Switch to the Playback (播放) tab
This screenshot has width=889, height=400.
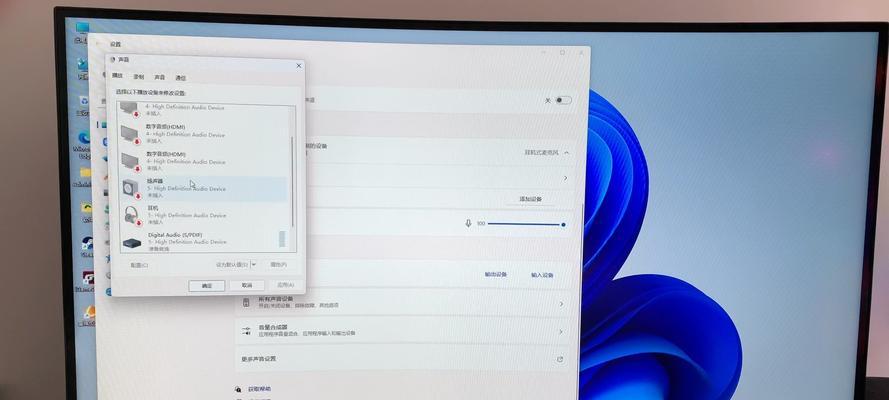[x=117, y=75]
